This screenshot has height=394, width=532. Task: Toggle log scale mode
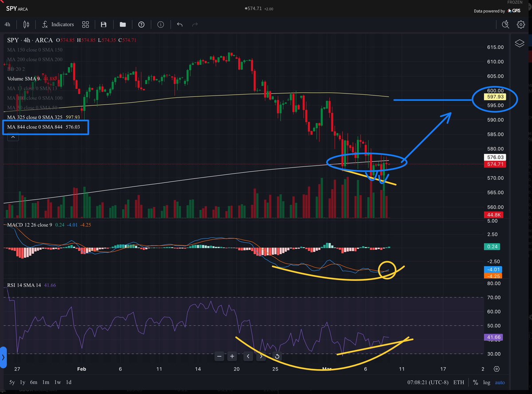coord(487,382)
